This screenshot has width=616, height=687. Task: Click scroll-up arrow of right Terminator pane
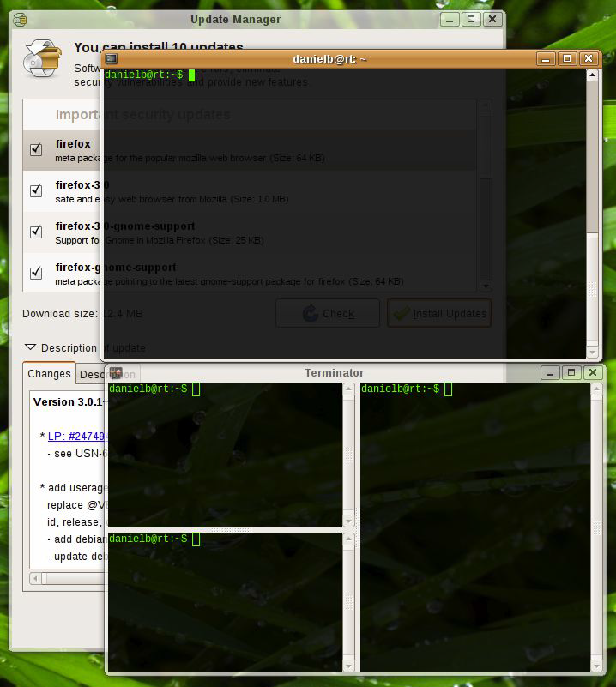click(x=597, y=389)
